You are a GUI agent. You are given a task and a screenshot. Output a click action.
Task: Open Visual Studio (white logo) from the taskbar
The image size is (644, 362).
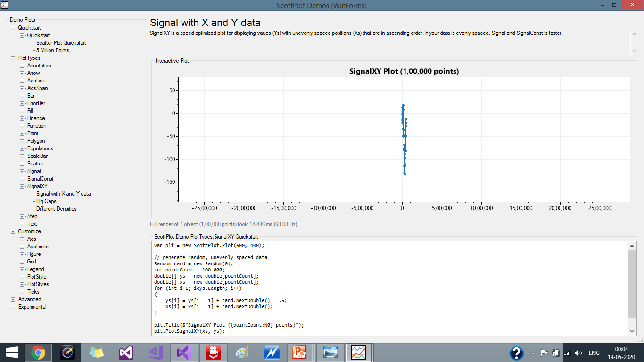click(x=125, y=352)
